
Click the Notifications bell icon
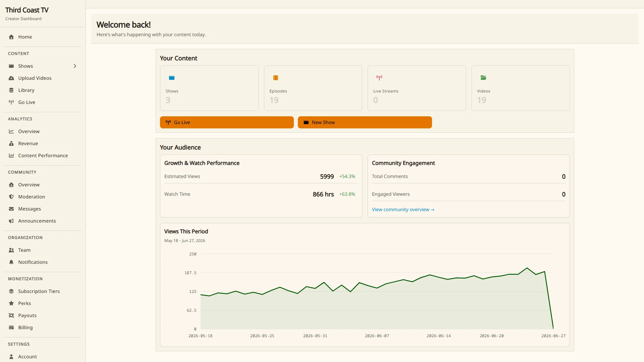(x=11, y=262)
